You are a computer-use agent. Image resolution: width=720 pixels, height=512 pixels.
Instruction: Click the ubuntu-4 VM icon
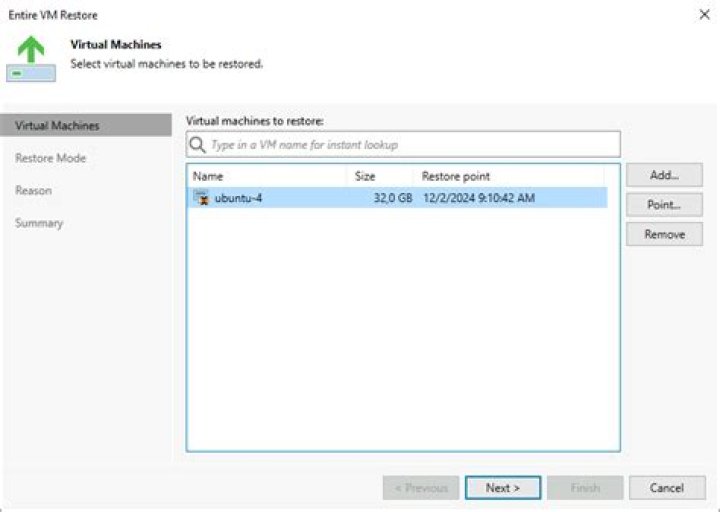[x=201, y=198]
